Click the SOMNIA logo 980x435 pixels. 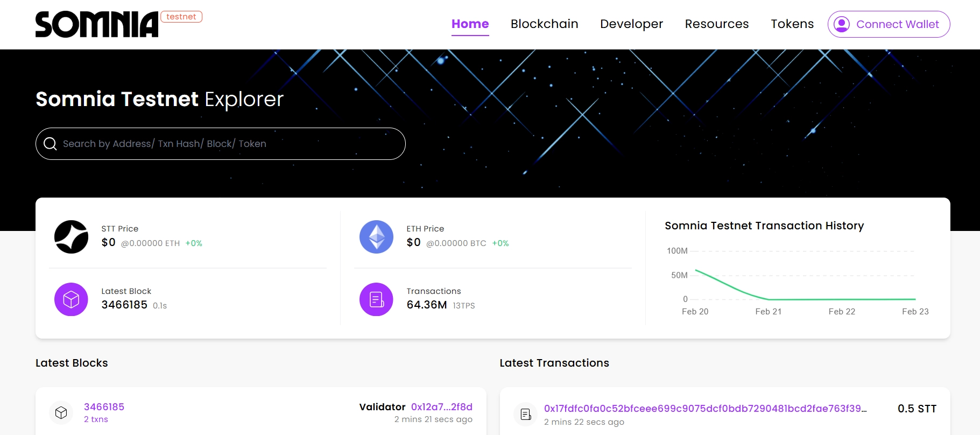point(96,24)
